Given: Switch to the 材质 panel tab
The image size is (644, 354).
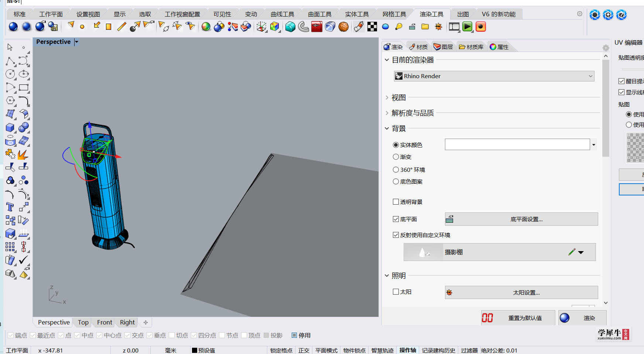Looking at the screenshot, I should point(418,47).
